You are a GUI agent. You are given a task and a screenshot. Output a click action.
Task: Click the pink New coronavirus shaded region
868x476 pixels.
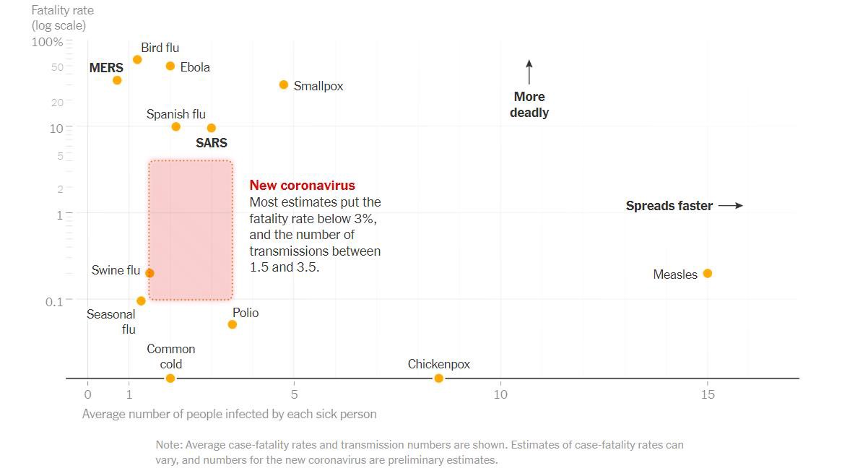(191, 230)
